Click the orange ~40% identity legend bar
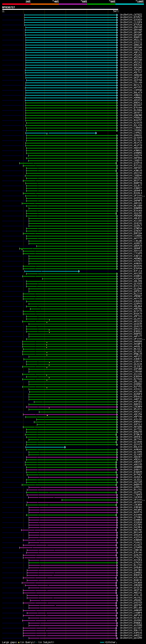The height and width of the screenshot is (644, 146). (x=45, y=4)
